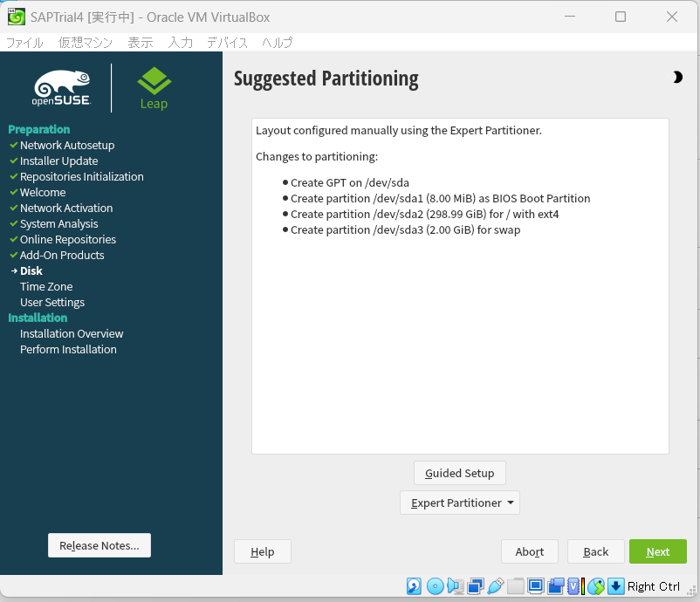This screenshot has width=700, height=602.
Task: Click the mouse integration status icon
Action: pyautogui.click(x=596, y=586)
